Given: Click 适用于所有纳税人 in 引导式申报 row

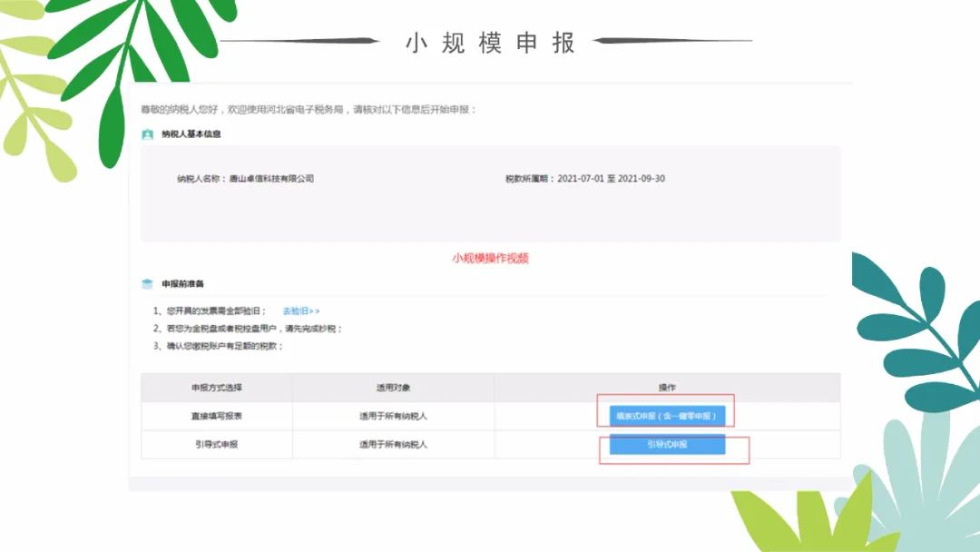Looking at the screenshot, I should 393,445.
